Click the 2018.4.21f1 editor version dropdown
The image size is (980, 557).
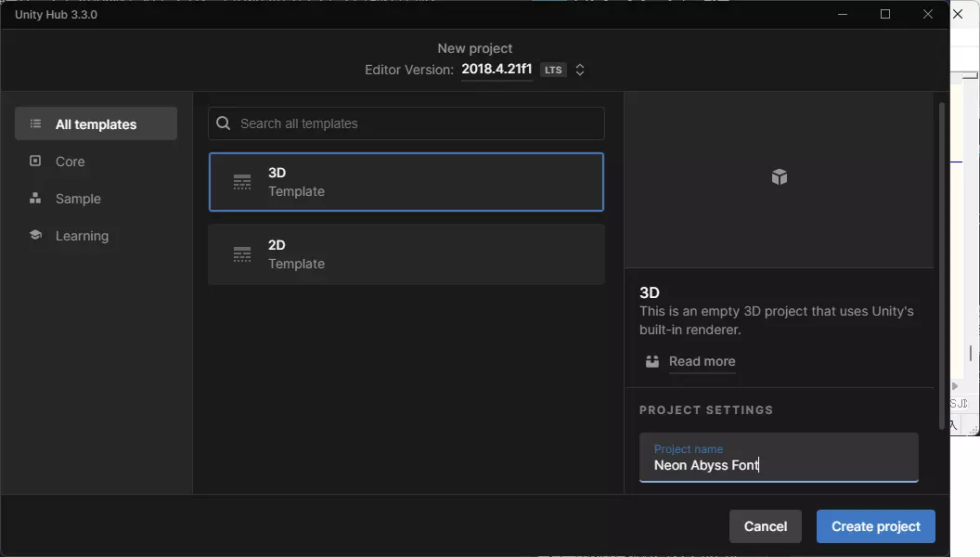pos(496,70)
